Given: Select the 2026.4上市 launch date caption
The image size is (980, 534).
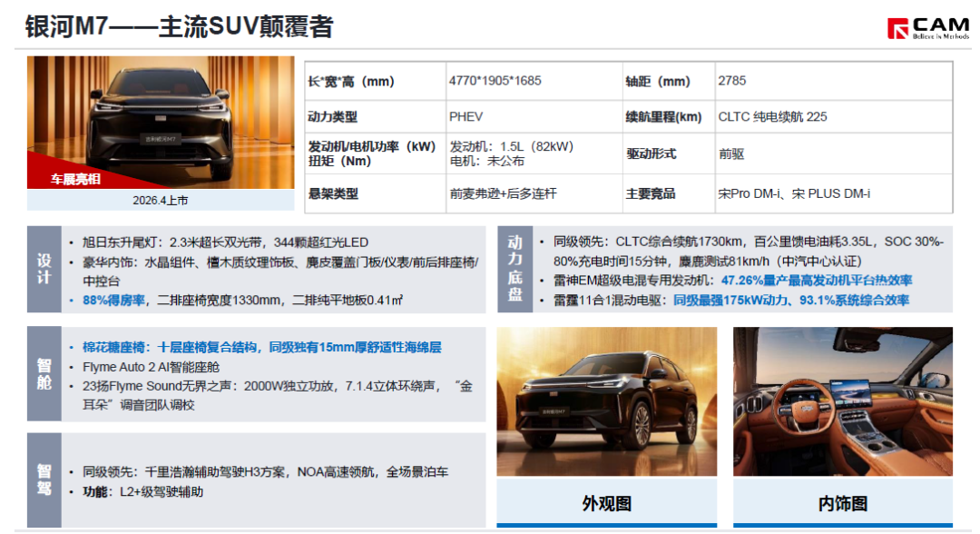Looking at the screenshot, I should click(161, 200).
